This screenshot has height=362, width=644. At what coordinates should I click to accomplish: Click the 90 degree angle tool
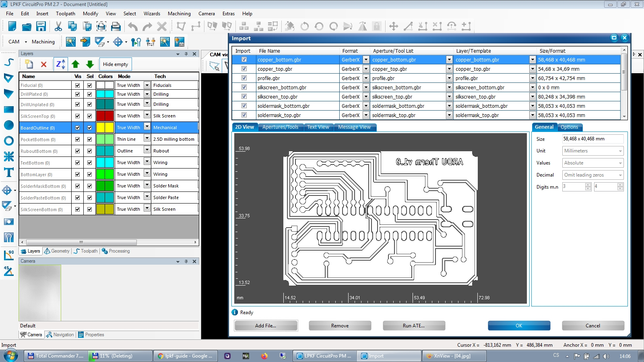[9, 255]
